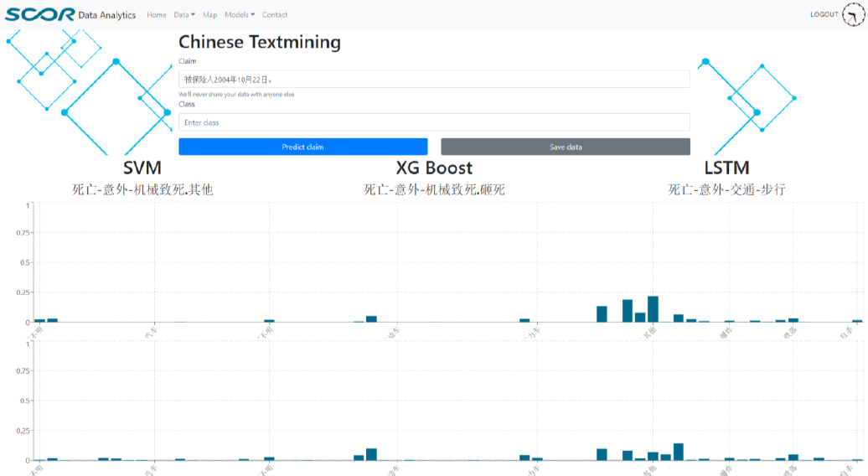Screen dimensions: 868x476
Task: Click the Enter class input field
Action: 434,122
